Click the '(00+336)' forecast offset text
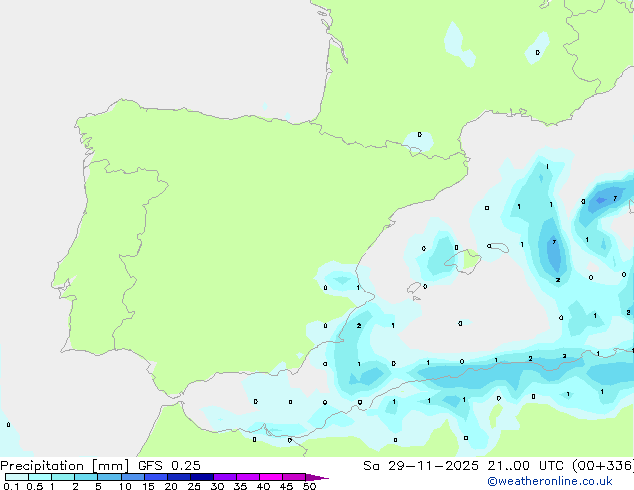The width and height of the screenshot is (634, 490). (x=603, y=466)
